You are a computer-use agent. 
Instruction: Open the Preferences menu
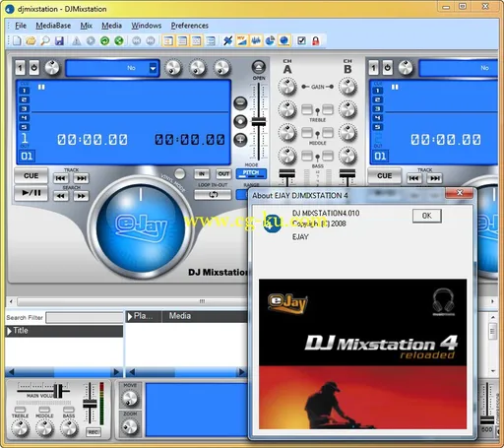coord(190,26)
